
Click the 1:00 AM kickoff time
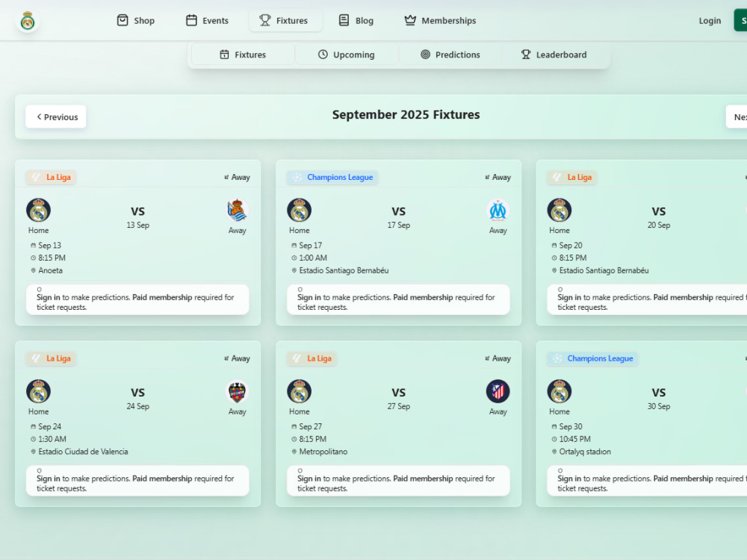point(313,258)
